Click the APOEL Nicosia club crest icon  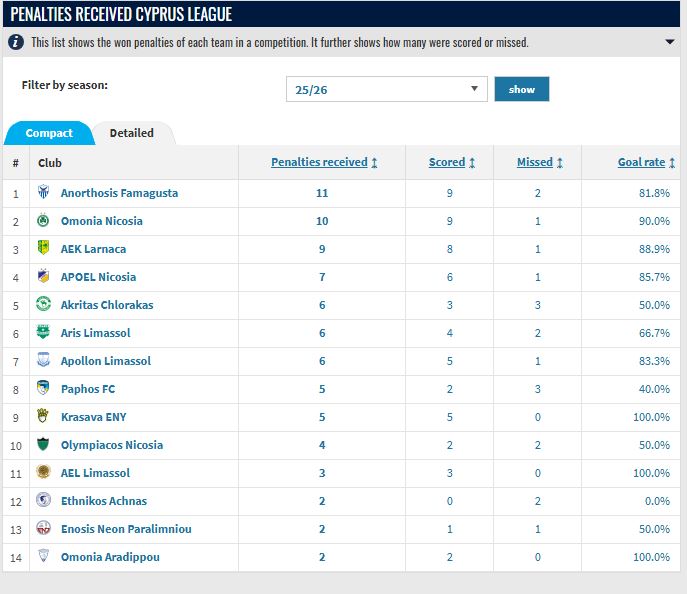coord(43,277)
